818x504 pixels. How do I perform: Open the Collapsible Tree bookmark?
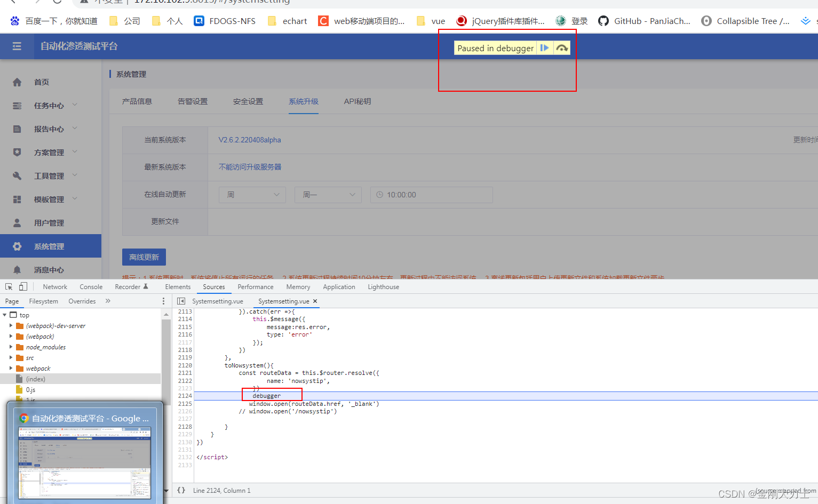point(745,21)
